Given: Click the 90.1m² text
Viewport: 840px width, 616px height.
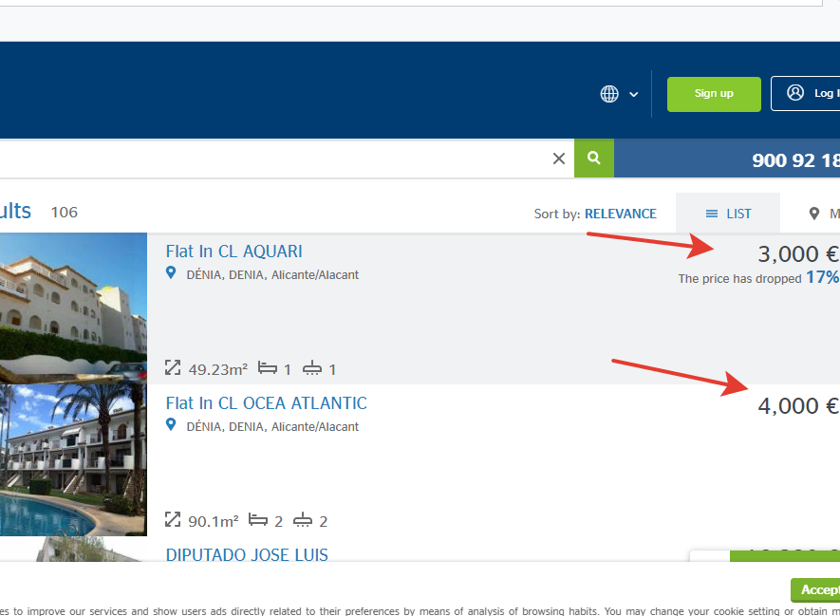Looking at the screenshot, I should (214, 522).
